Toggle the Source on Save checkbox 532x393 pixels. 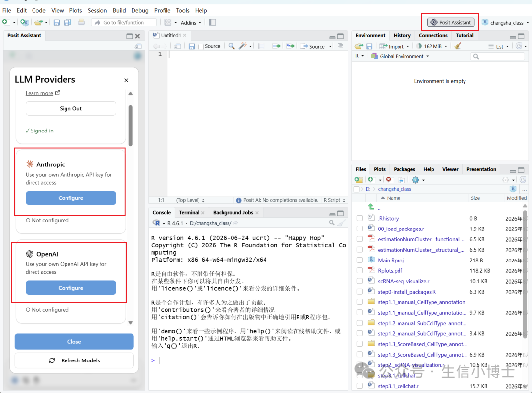pyautogui.click(x=201, y=47)
